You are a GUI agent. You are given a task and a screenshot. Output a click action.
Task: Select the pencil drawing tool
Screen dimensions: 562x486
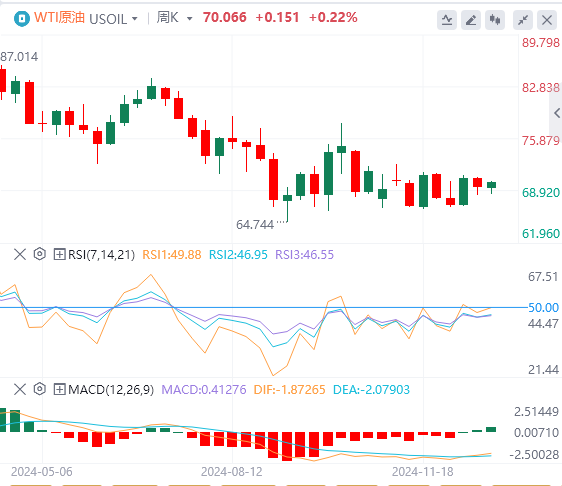click(471, 20)
